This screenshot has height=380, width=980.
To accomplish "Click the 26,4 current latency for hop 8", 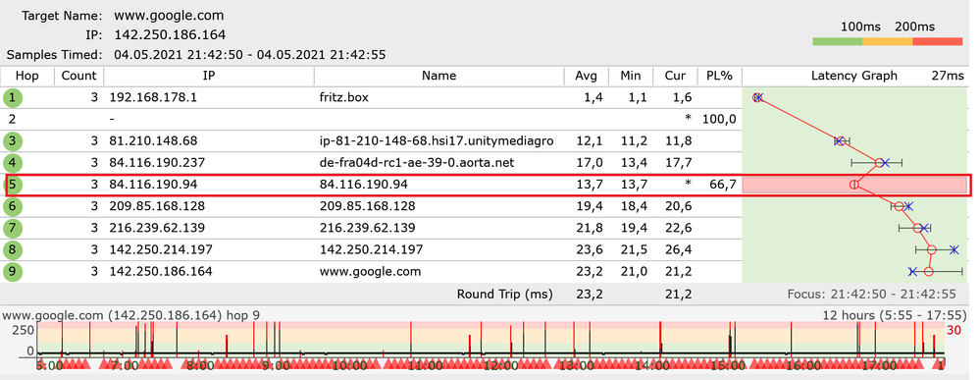I will [679, 249].
